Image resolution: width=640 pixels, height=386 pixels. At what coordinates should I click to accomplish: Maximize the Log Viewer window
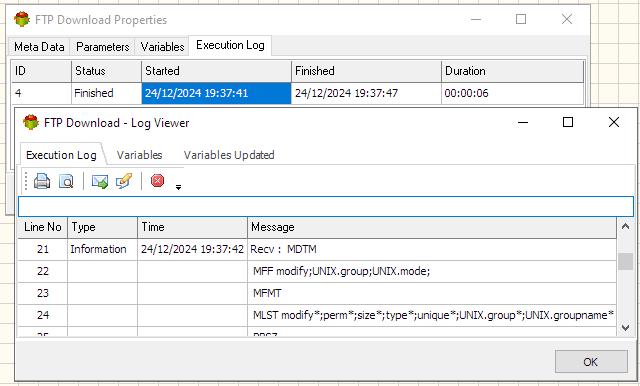[568, 122]
